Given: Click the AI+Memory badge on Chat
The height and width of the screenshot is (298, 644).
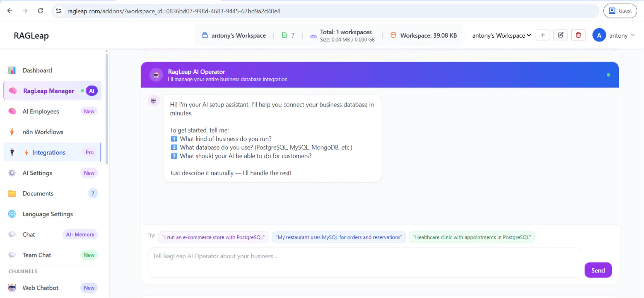Looking at the screenshot, I should pos(80,234).
